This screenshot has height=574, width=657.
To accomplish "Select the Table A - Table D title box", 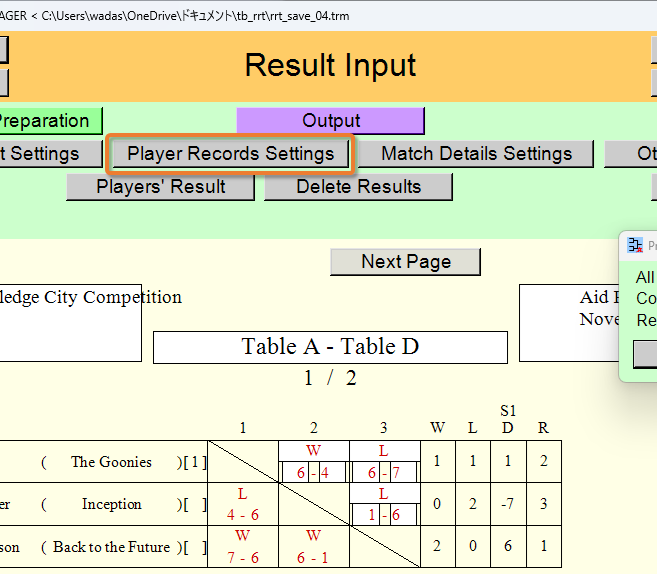I will tap(330, 347).
